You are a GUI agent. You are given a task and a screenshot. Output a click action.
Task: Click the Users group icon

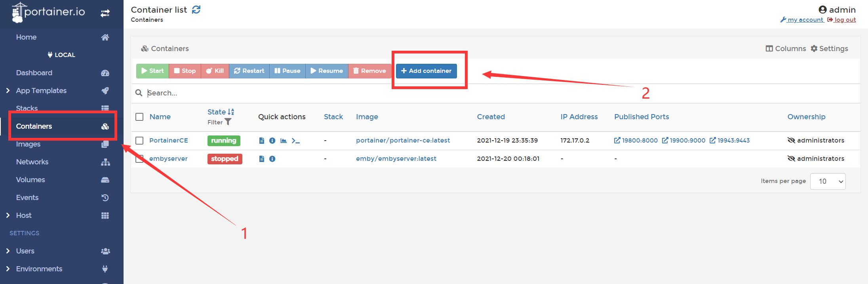[105, 251]
